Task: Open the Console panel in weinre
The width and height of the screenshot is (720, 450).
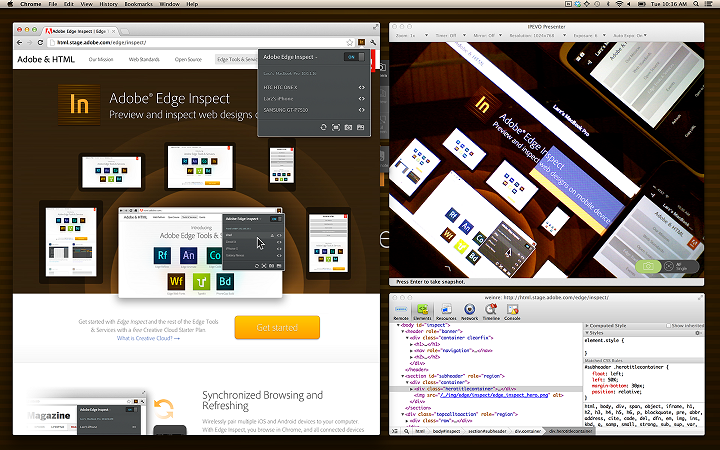Action: [512, 312]
